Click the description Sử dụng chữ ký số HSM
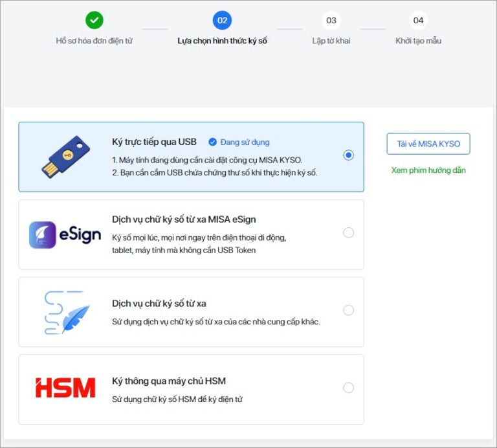This screenshot has height=448, width=497. click(177, 399)
